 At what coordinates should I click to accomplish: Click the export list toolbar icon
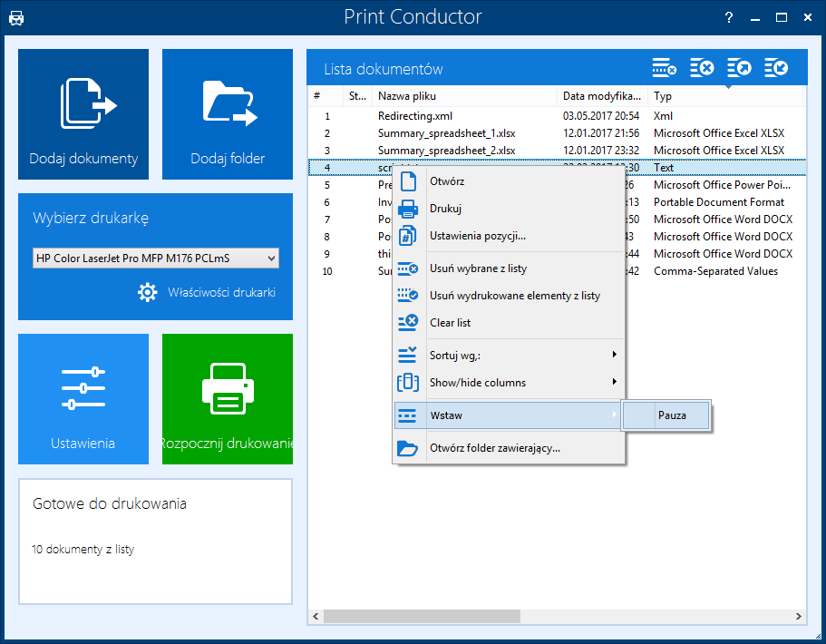click(x=739, y=68)
